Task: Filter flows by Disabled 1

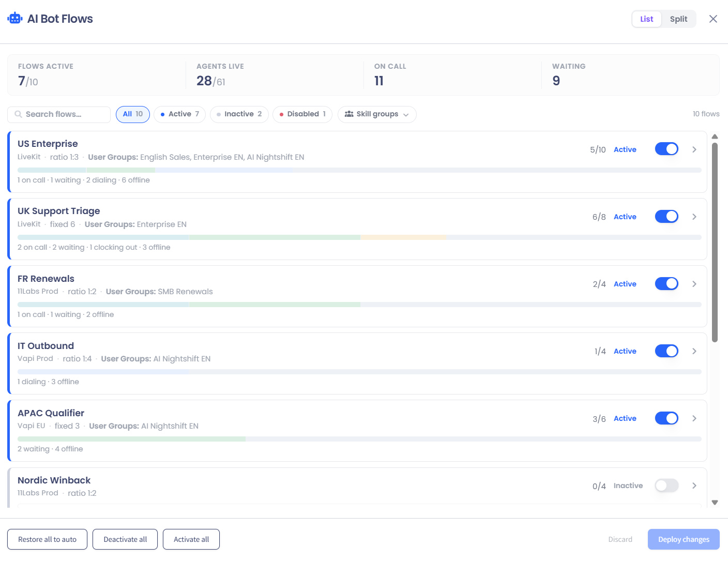Action: [x=302, y=114]
